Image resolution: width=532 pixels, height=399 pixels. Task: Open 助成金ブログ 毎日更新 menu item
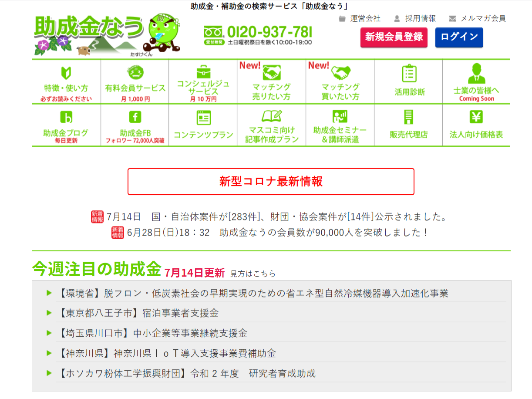[x=66, y=125]
